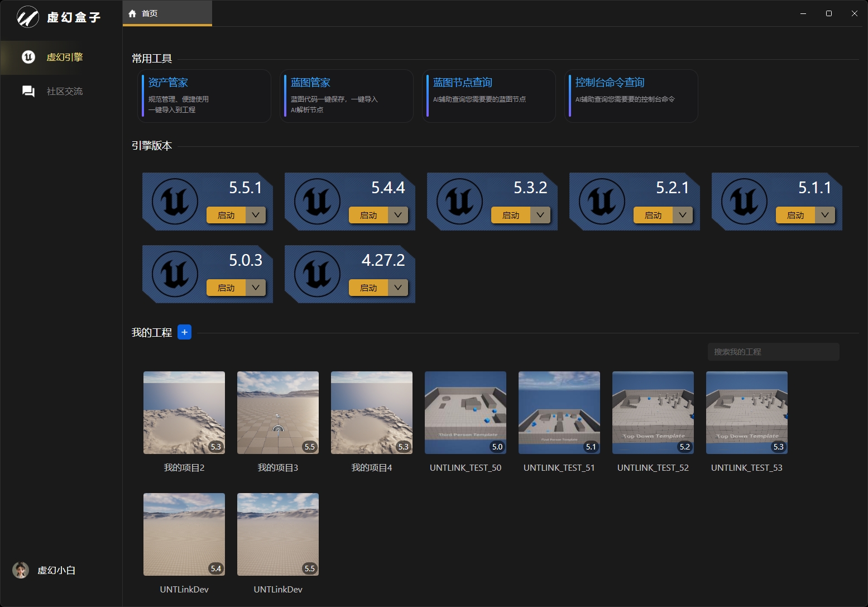This screenshot has height=607, width=868.
Task: Click the Unreal logo on 5.4.4 card
Action: (x=317, y=202)
